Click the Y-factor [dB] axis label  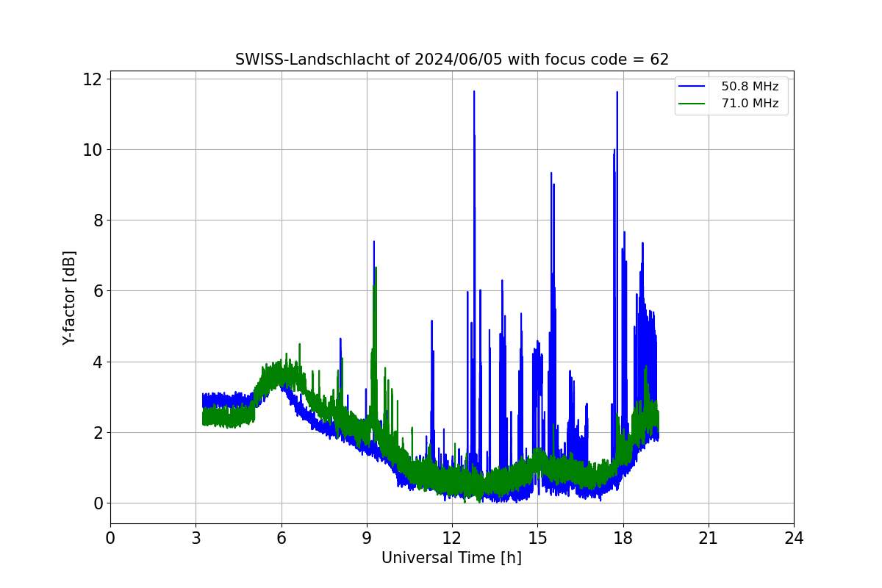click(69, 298)
